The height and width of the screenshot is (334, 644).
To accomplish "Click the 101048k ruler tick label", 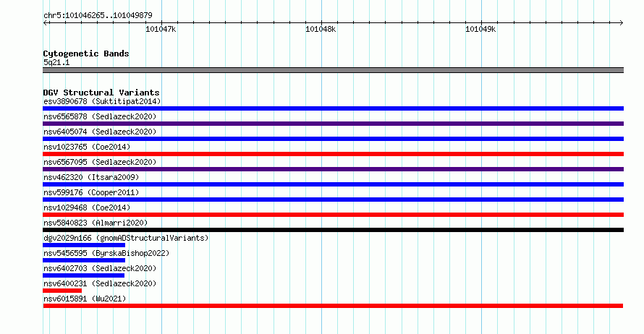I will pos(321,29).
